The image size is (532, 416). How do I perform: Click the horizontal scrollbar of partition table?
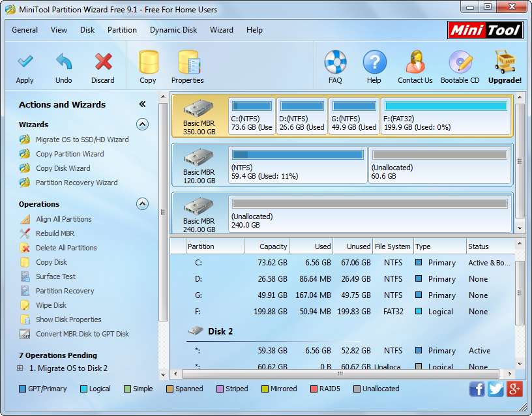pyautogui.click(x=340, y=374)
